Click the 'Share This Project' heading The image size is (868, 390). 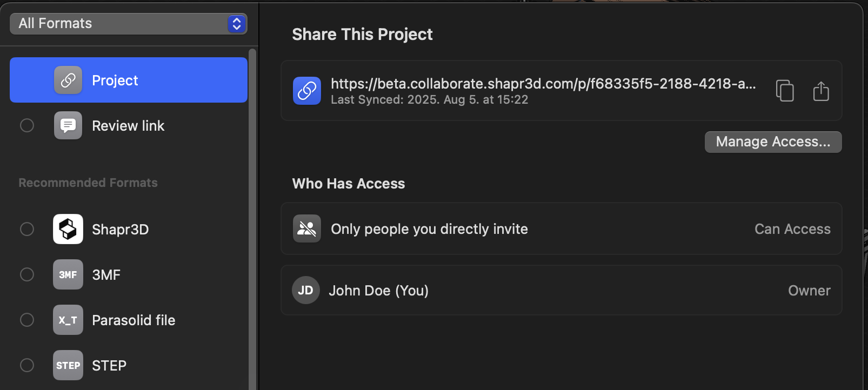click(362, 35)
